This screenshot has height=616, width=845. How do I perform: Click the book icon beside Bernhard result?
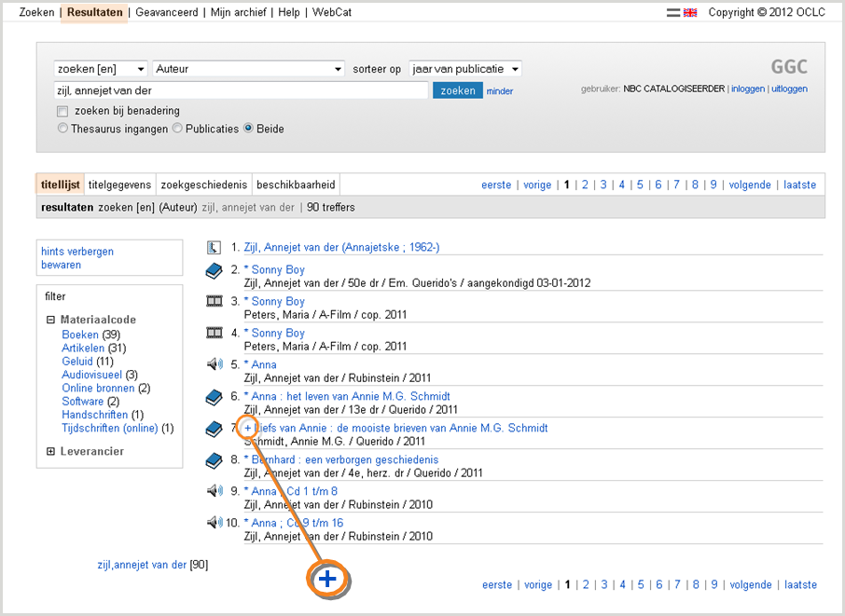coord(215,460)
